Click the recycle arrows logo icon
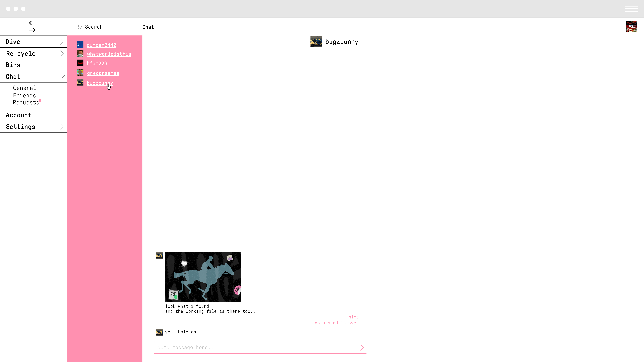 [x=32, y=26]
